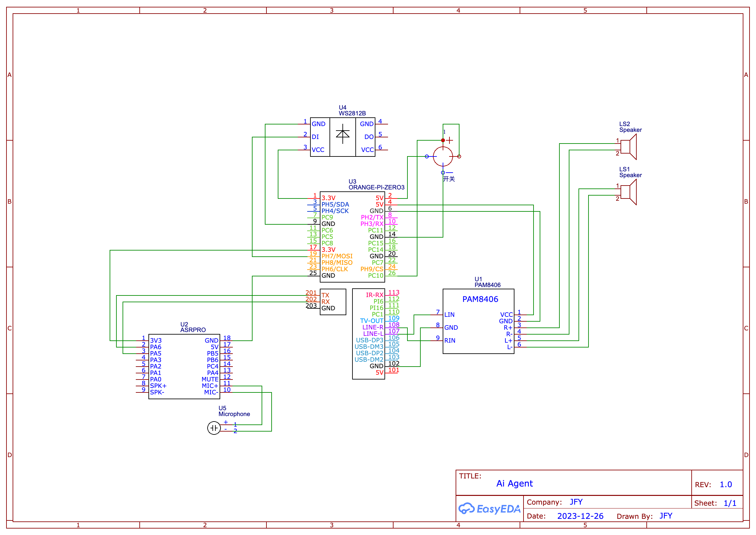The height and width of the screenshot is (535, 756).
Task: Select the PA6 pin on ASRPRO
Action: pyautogui.click(x=156, y=347)
